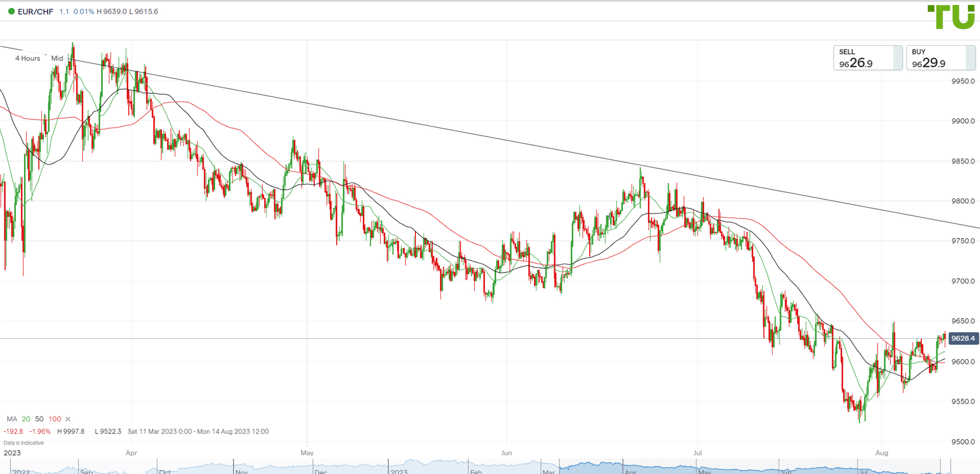Click the 2023 year label on time axis
980x474 pixels.
point(12,453)
